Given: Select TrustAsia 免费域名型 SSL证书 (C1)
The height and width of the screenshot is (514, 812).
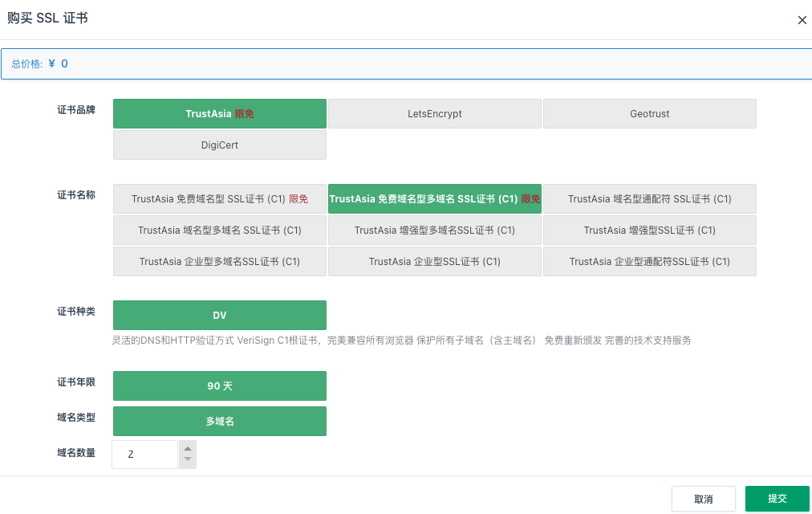Looking at the screenshot, I should tap(220, 199).
